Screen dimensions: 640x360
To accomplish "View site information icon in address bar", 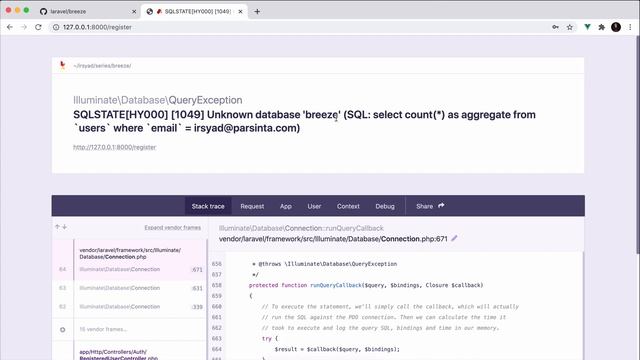I will (56, 27).
